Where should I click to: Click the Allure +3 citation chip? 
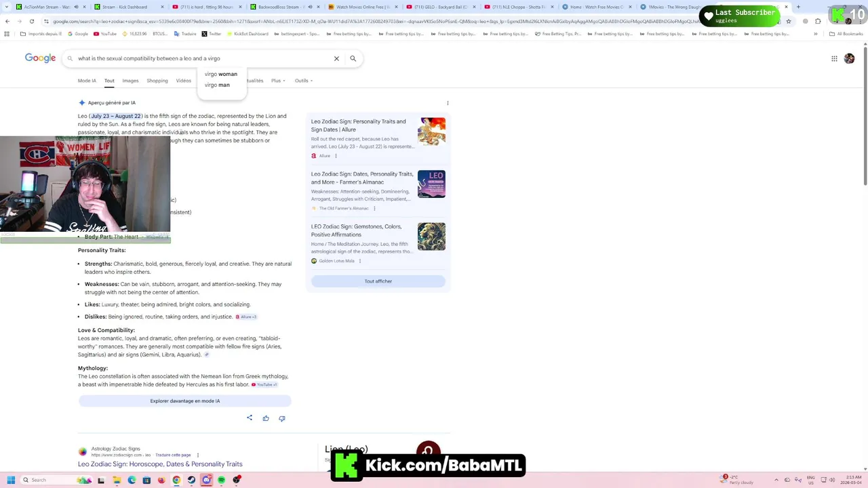(x=246, y=317)
